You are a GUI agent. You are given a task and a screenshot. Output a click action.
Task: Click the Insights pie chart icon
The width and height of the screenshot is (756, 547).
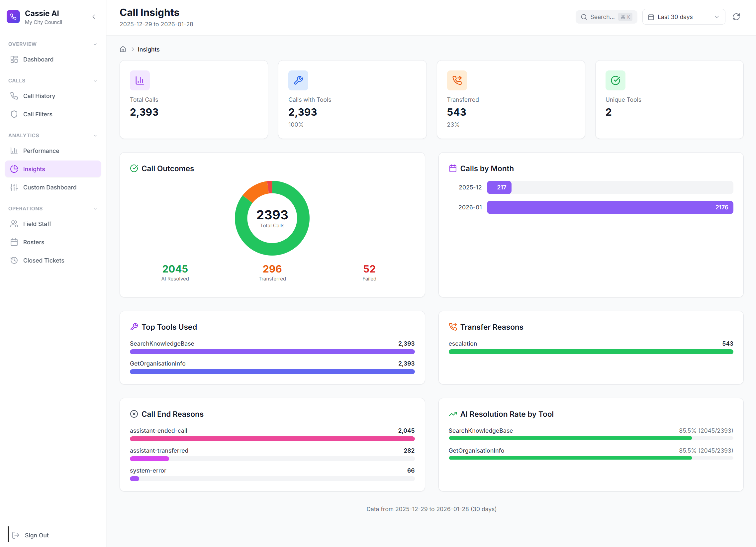[14, 169]
